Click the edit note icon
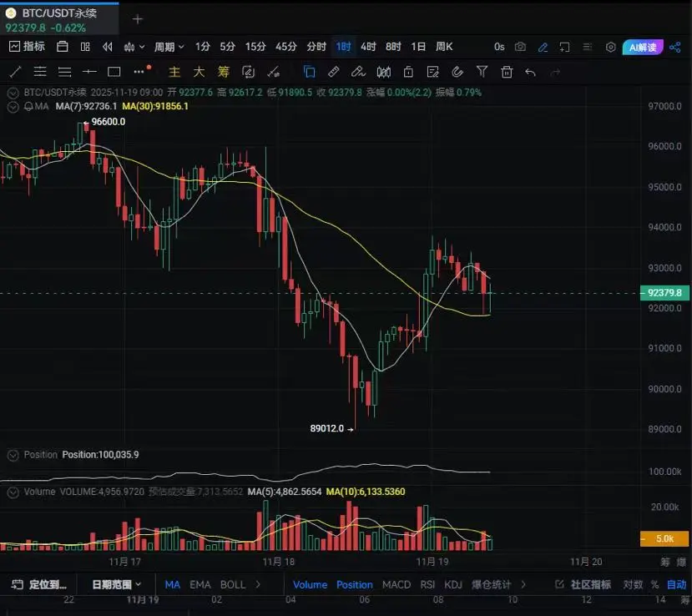This screenshot has height=616, width=692. 433,72
